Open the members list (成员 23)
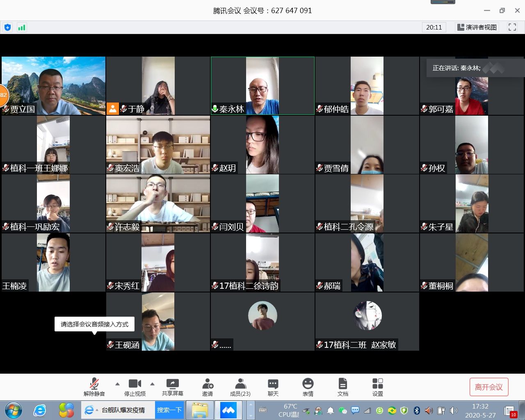The image size is (525, 420). pyautogui.click(x=240, y=387)
